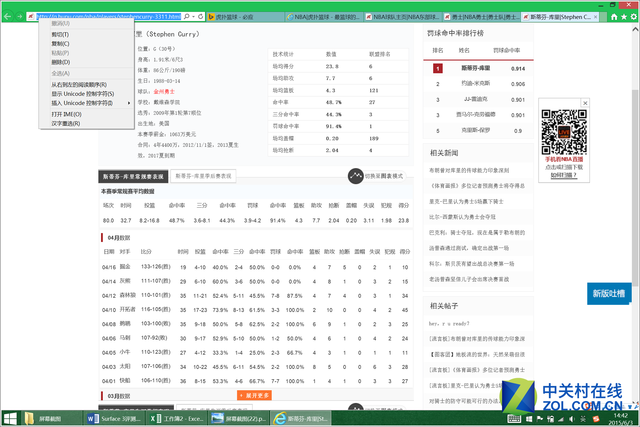Open the browser Tools gear icon
The height and width of the screenshot is (427, 640).
(633, 17)
